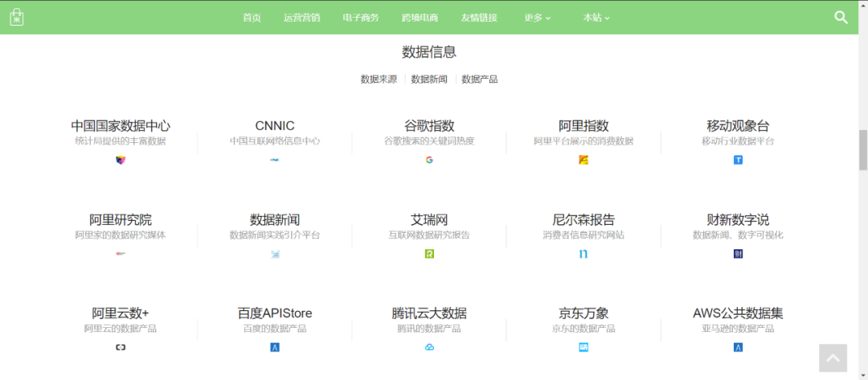The width and height of the screenshot is (868, 380).
Task: Open the 数据新闻 card title link
Action: [x=275, y=219]
